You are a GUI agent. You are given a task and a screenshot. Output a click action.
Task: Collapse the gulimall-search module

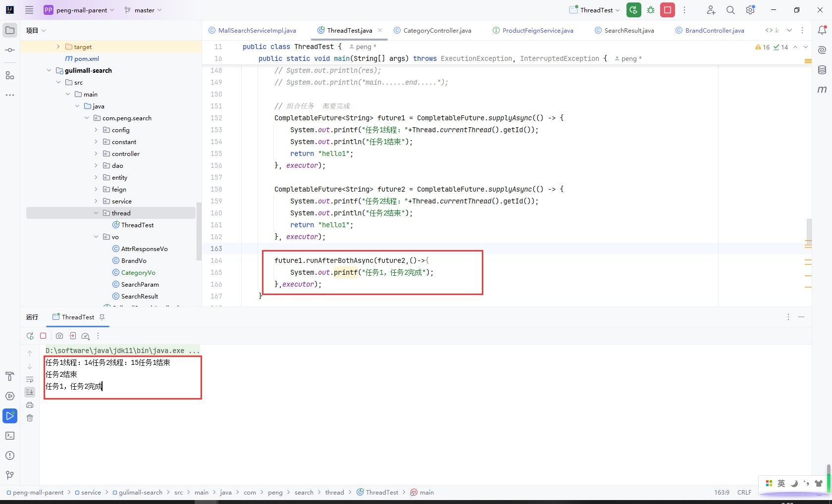pos(49,70)
